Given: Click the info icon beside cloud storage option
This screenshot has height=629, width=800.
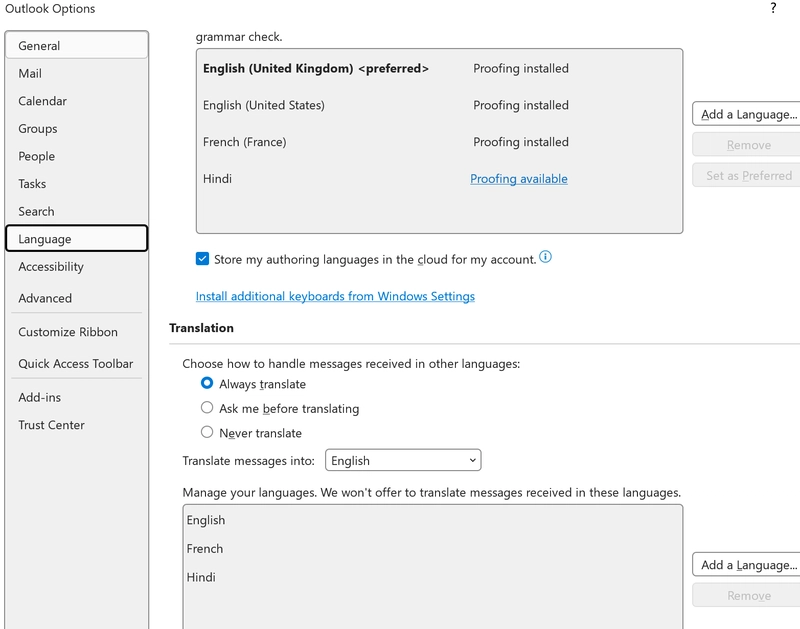Looking at the screenshot, I should 546,258.
